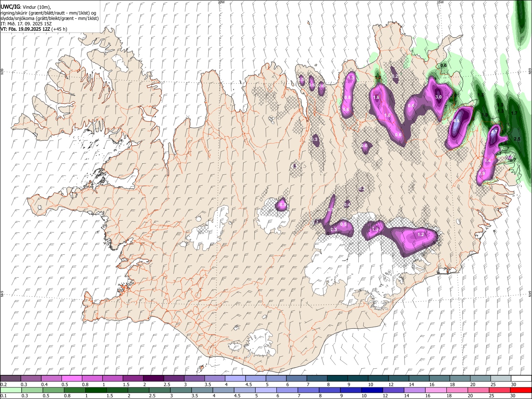Click the initial time 'IT: Mið. 17. 09. 2025 15Z'
Screen dimensions: 532x399
pyautogui.click(x=26, y=24)
